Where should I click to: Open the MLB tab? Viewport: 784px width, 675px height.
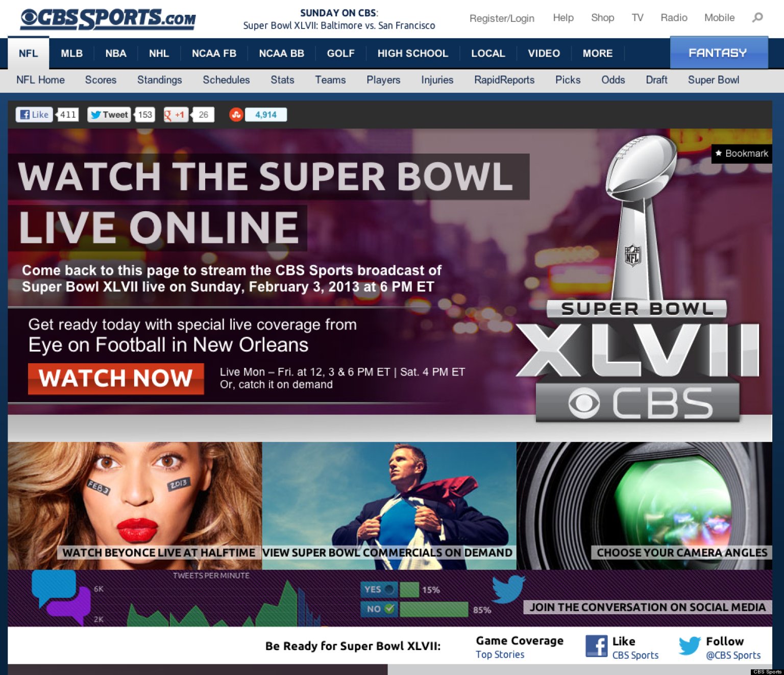[71, 53]
